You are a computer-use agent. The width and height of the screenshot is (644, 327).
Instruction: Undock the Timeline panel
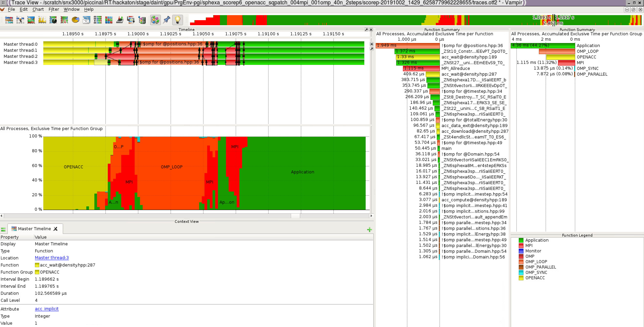click(x=366, y=30)
